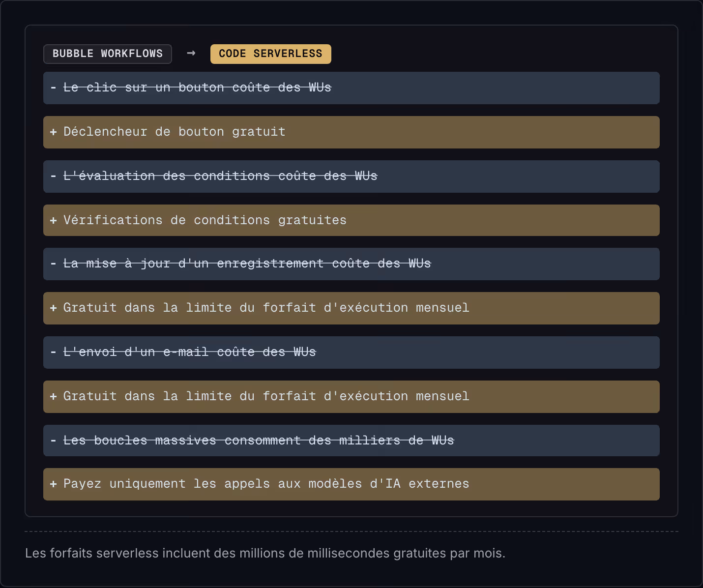Click the BUBBLE WORKFLOWS badge

click(108, 54)
